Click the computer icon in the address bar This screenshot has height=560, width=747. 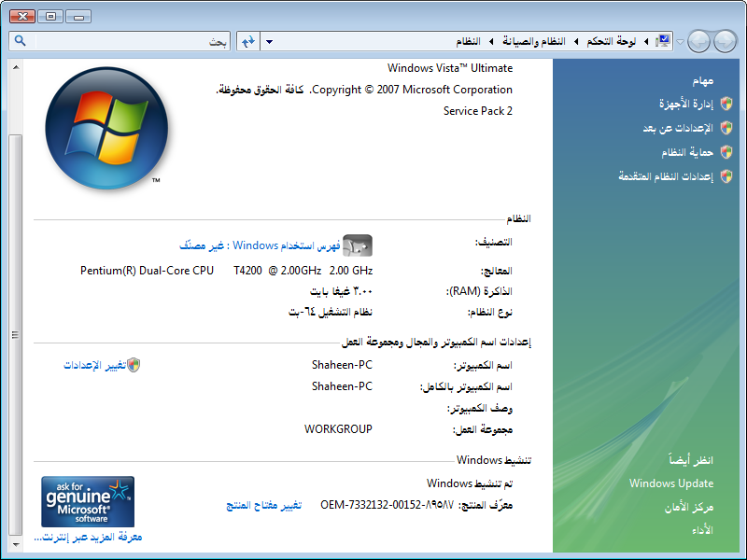click(663, 41)
